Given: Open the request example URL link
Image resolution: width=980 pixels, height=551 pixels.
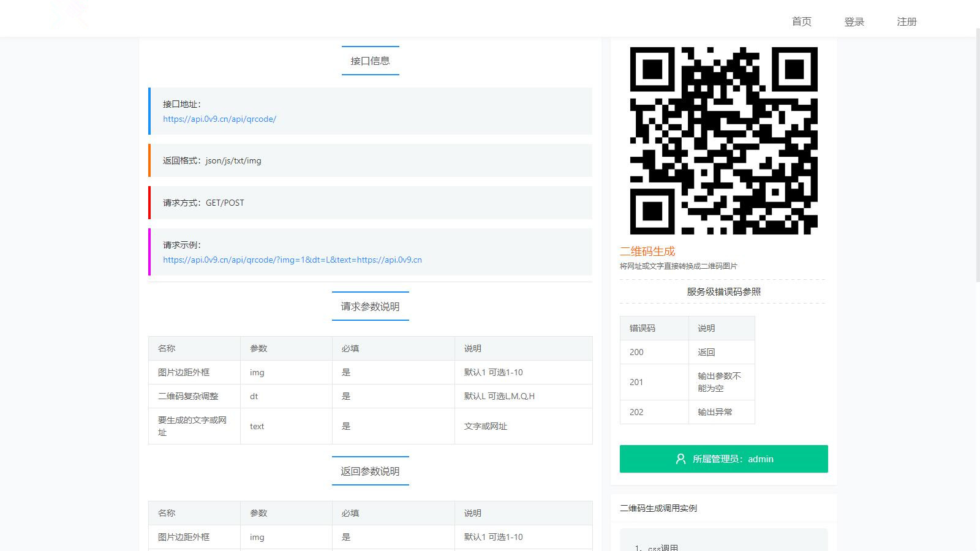Looking at the screenshot, I should point(292,260).
